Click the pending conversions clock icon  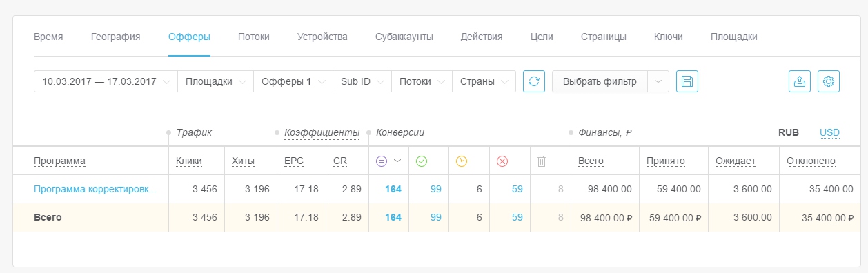click(x=462, y=161)
